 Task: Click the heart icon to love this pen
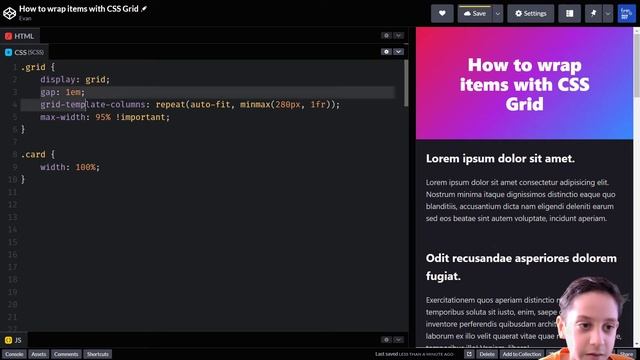click(442, 13)
